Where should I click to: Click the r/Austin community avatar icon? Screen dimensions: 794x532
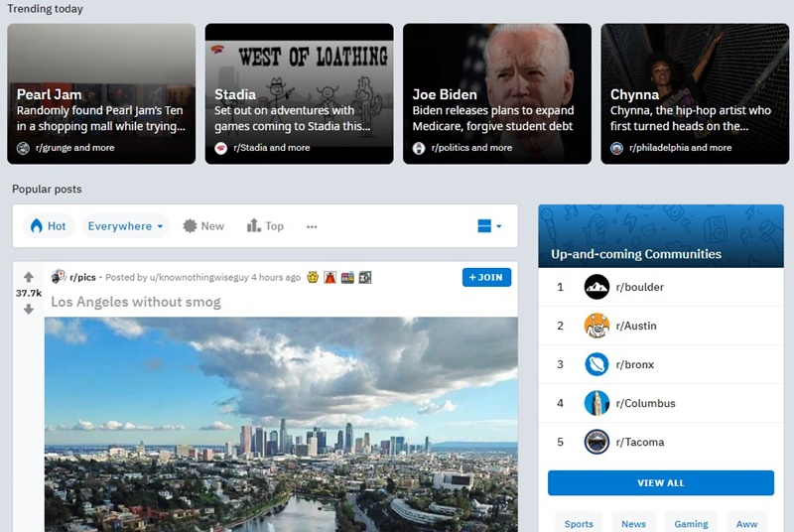tap(596, 326)
